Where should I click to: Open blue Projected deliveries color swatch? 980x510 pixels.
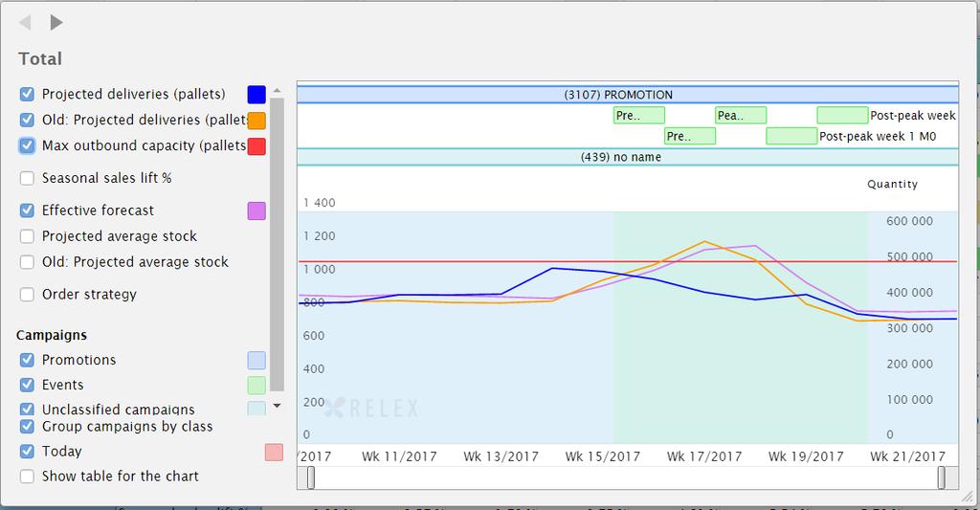(256, 95)
